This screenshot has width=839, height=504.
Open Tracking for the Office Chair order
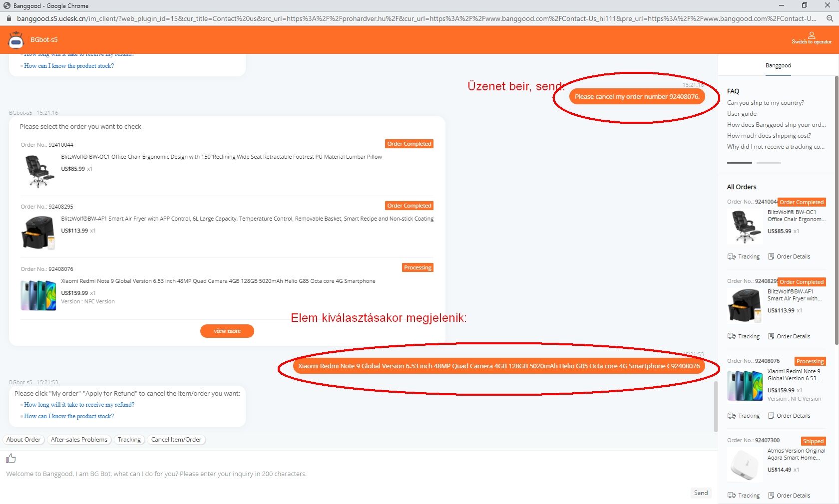point(744,256)
